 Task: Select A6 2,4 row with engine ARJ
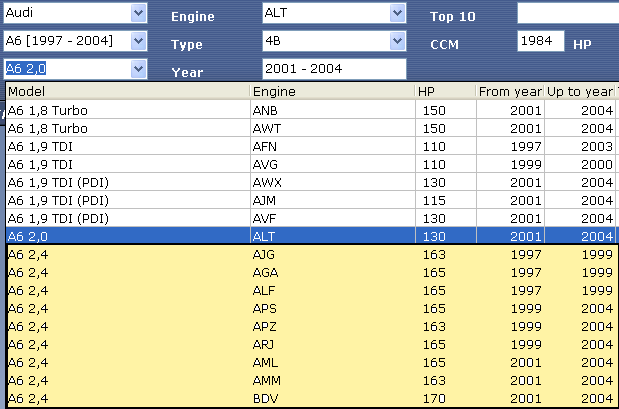click(x=313, y=345)
